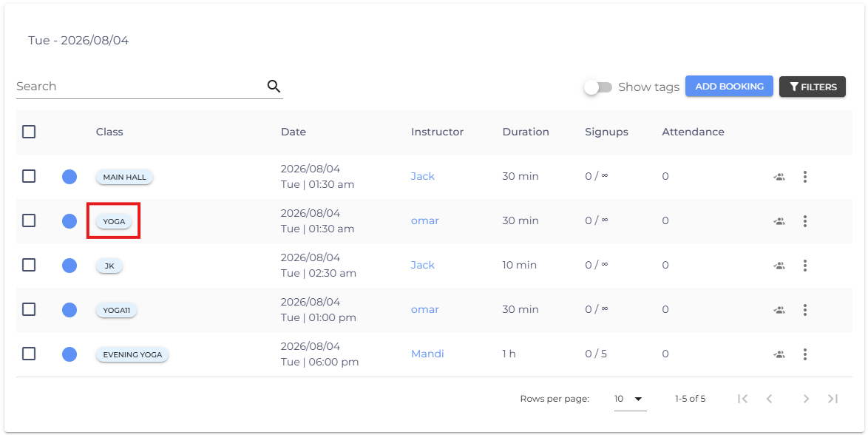
Task: Click the search magnifier icon
Action: pos(274,86)
